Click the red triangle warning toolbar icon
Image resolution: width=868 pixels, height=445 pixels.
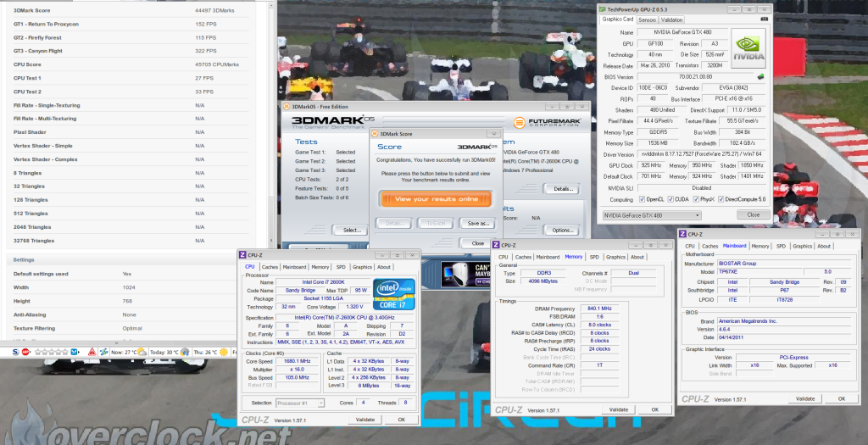click(x=92, y=352)
